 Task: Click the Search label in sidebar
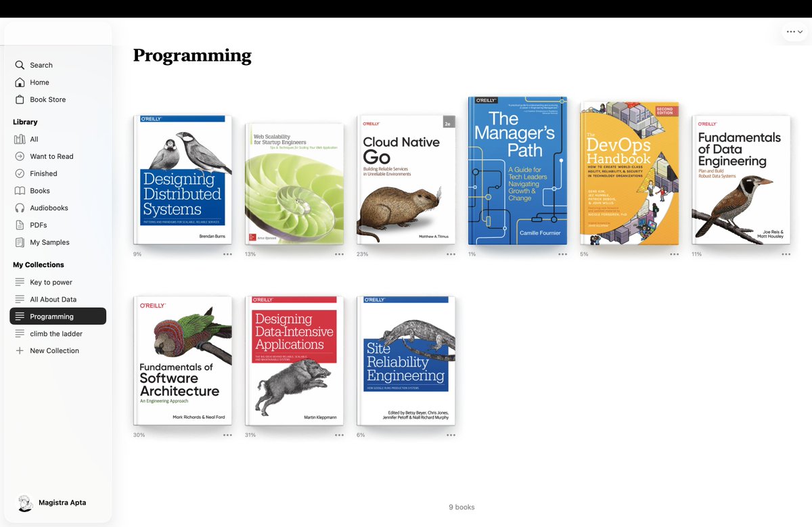41,65
